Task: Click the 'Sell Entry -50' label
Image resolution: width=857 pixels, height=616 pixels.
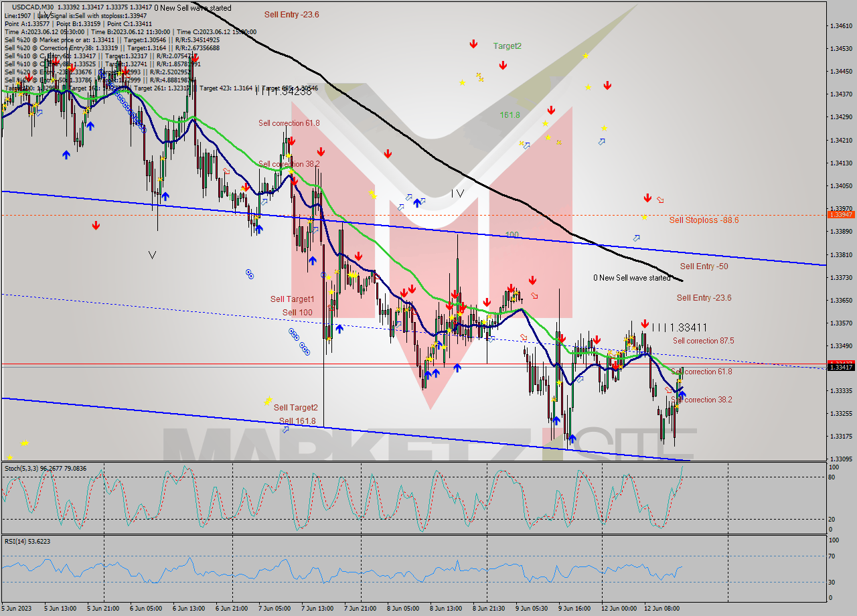Action: [x=704, y=266]
